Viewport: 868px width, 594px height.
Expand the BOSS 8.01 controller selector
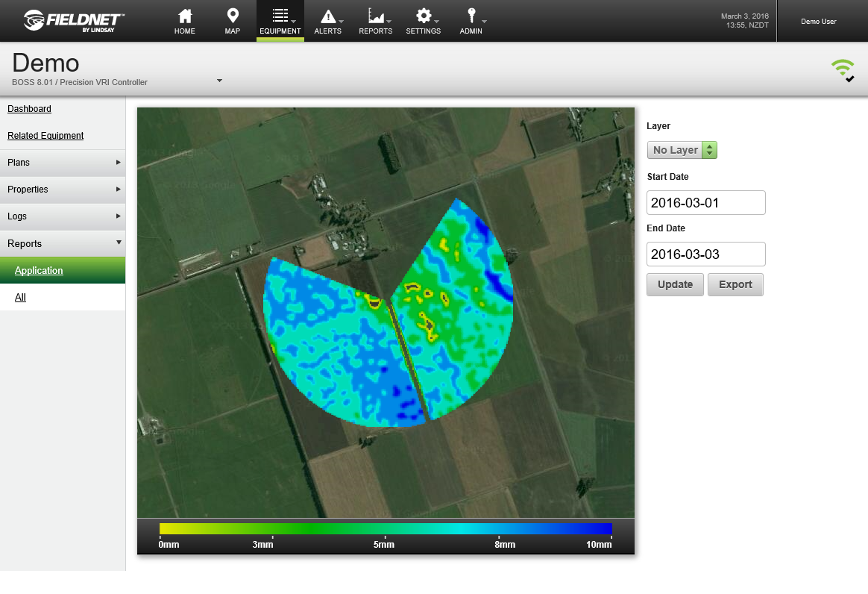click(218, 80)
